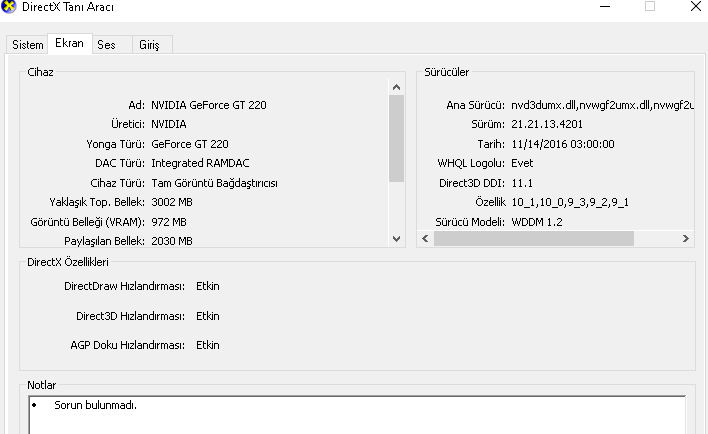Minimize the DirectX Tanı Aracı window
708x434 pixels.
click(605, 6)
